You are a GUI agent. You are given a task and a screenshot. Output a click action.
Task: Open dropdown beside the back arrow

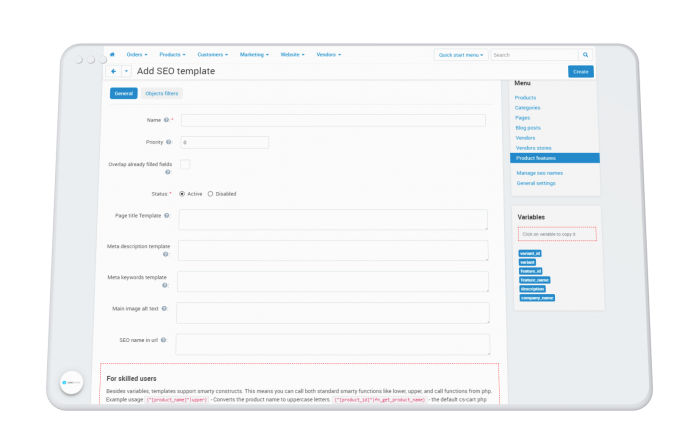pos(126,71)
